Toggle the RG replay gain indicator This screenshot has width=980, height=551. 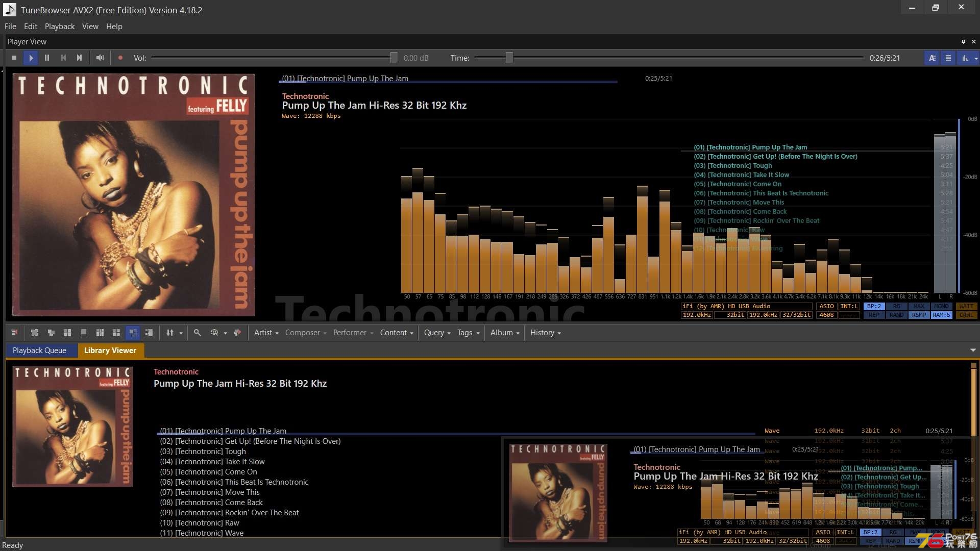pyautogui.click(x=896, y=307)
